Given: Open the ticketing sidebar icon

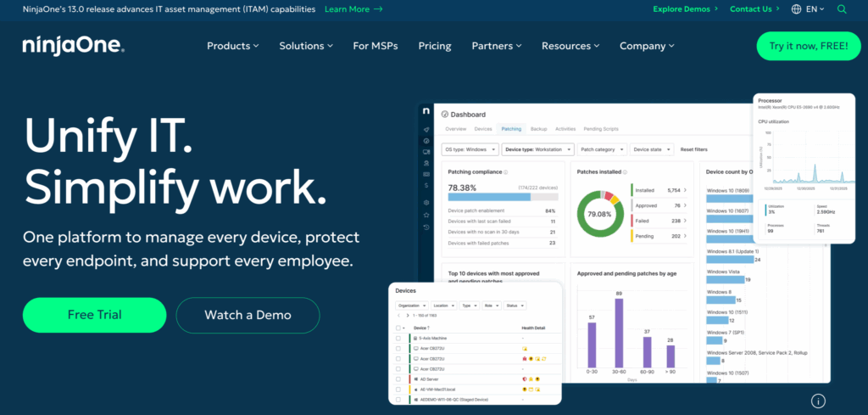Looking at the screenshot, I should click(426, 174).
